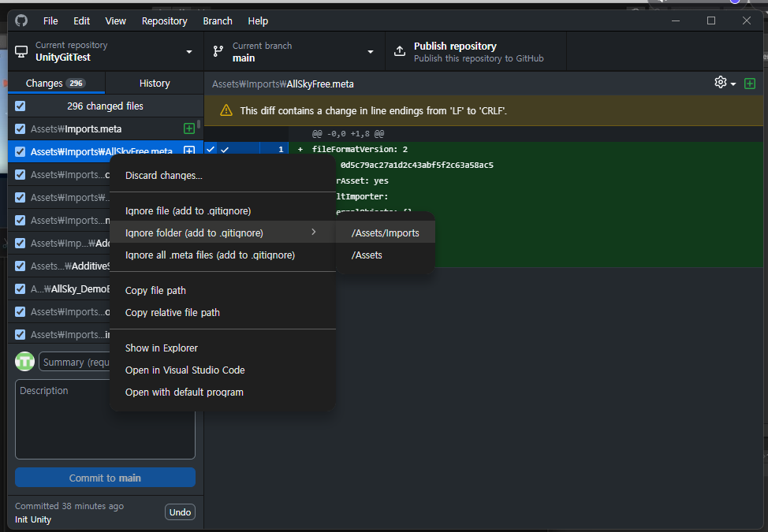Screen dimensions: 768x532
Task: Open the diff settings gear icon
Action: pos(721,82)
